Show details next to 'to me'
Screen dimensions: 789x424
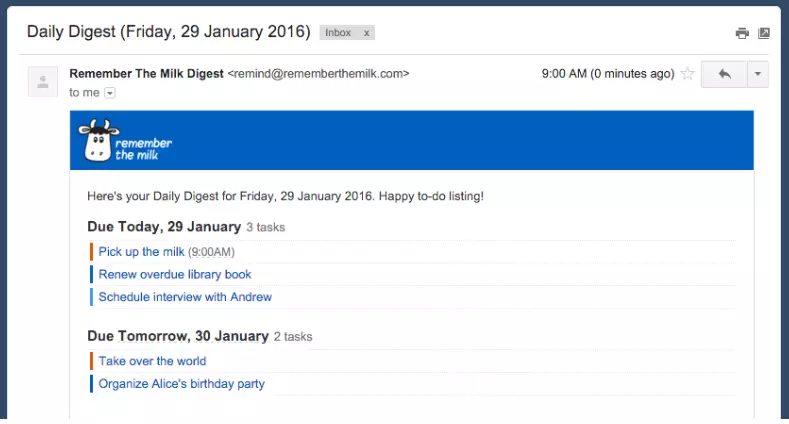click(x=110, y=93)
